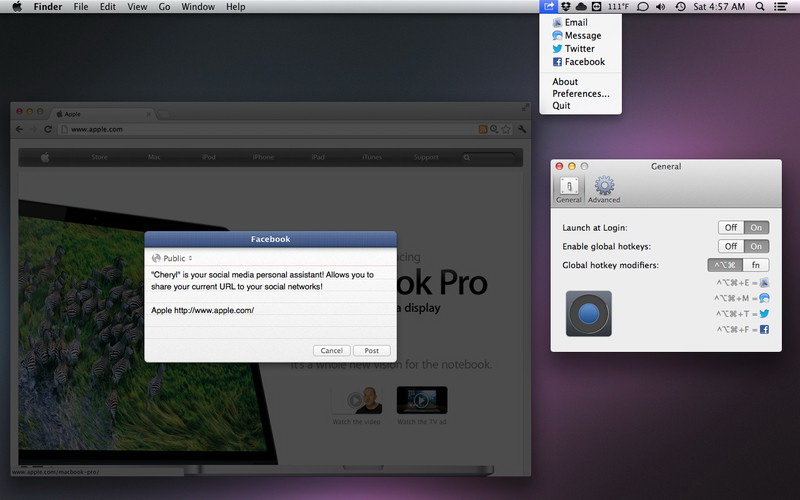This screenshot has height=500, width=800.
Task: Click the volume speaker icon in menu bar
Action: click(661, 7)
